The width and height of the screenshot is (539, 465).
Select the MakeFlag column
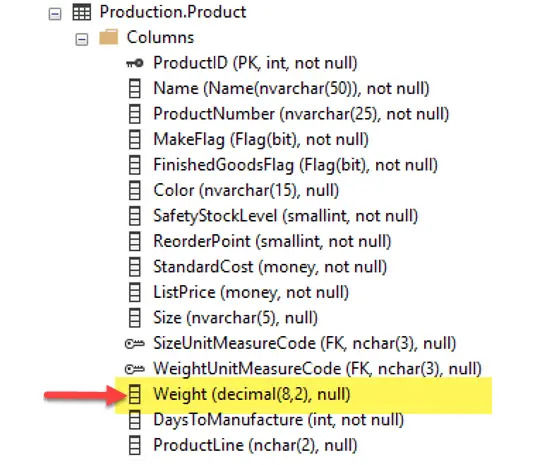tap(261, 140)
